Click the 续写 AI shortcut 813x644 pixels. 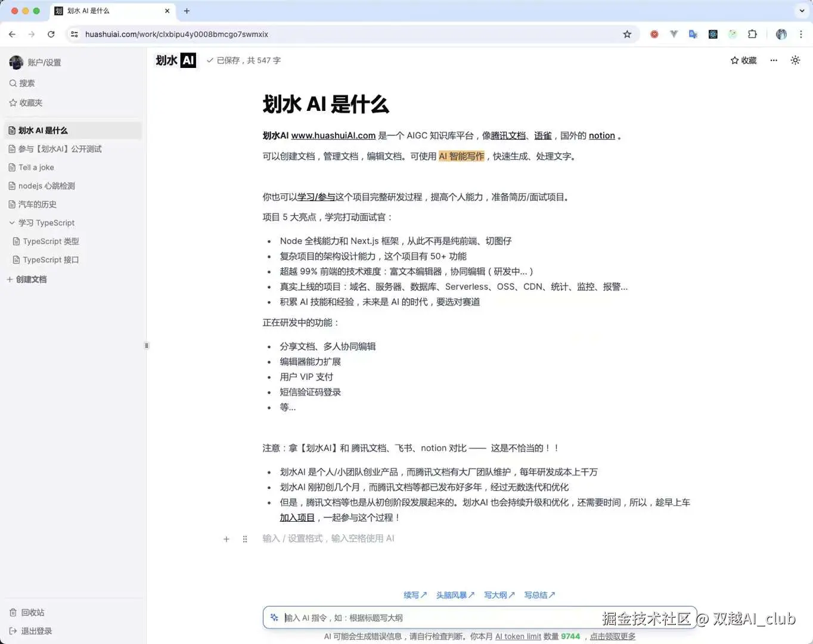pos(415,595)
